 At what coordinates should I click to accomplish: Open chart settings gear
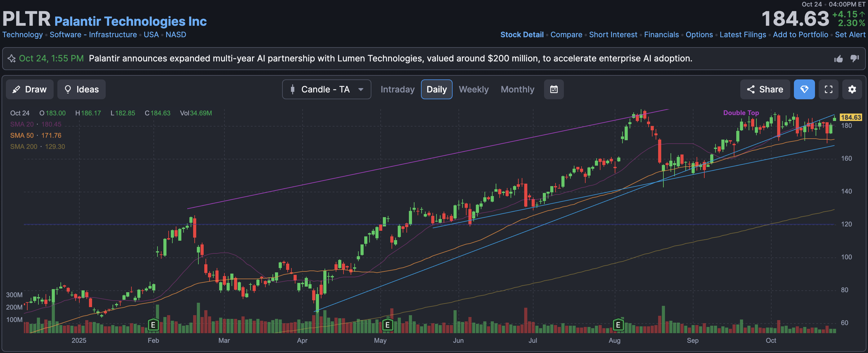click(x=852, y=89)
